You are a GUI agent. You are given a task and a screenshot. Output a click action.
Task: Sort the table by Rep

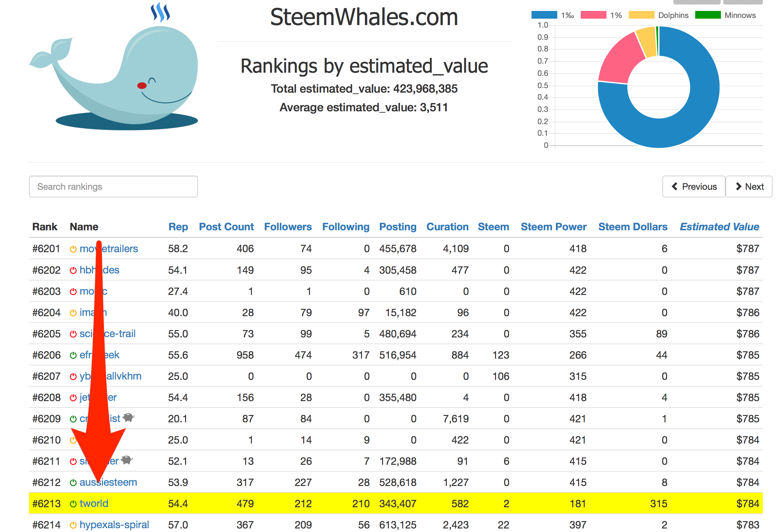click(x=178, y=227)
